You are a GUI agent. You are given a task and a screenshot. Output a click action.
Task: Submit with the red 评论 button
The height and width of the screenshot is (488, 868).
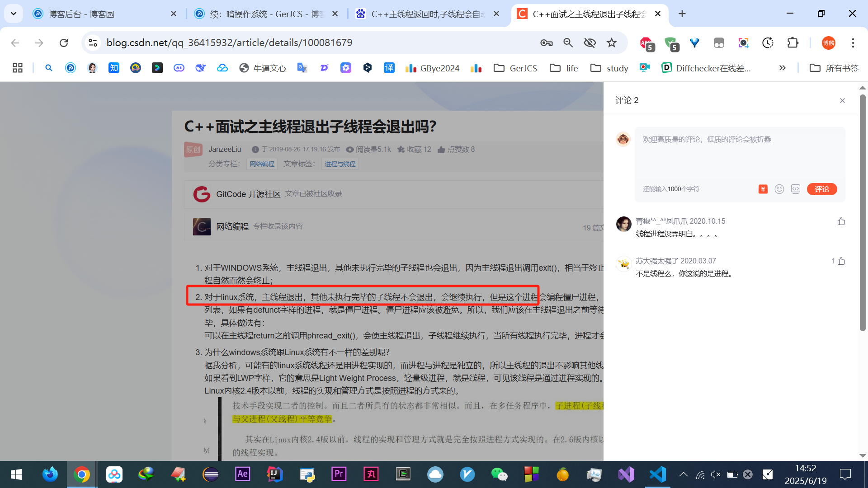(821, 189)
